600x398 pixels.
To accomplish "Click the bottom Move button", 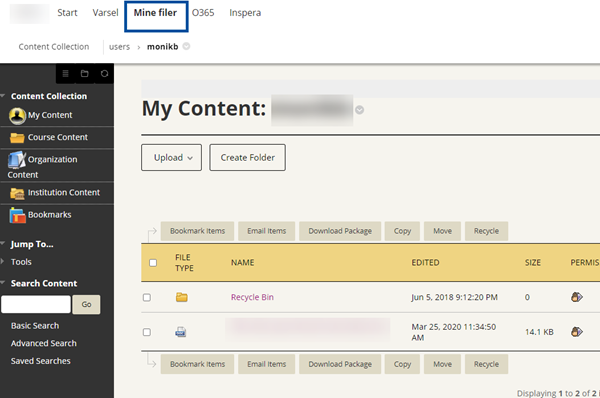I will tap(442, 364).
